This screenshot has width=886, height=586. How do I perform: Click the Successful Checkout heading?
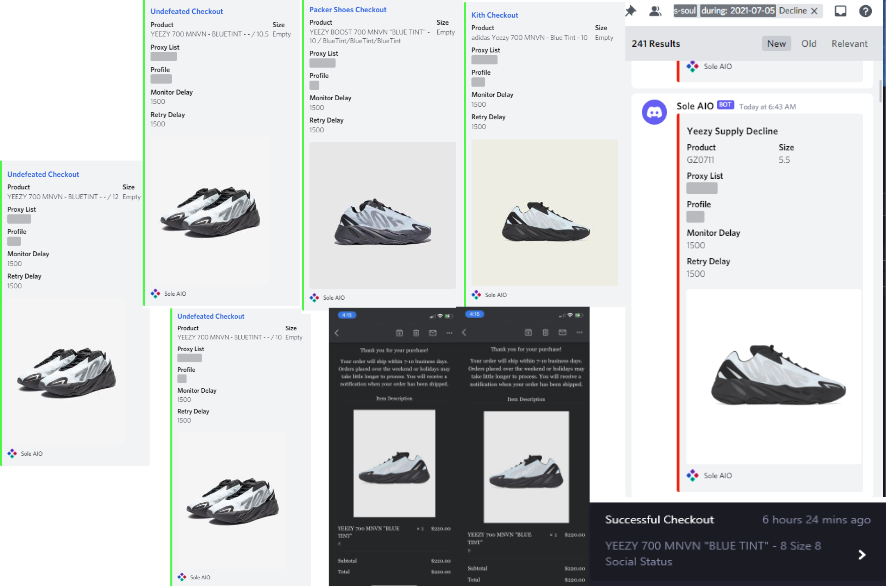pyautogui.click(x=659, y=520)
